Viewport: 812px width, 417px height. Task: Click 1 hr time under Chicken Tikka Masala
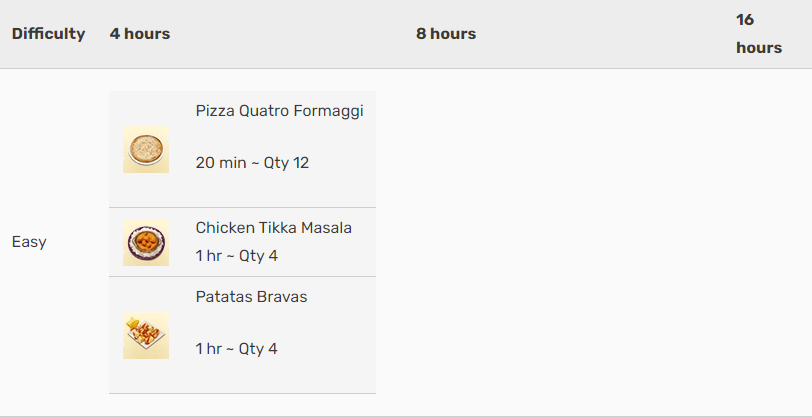(209, 256)
